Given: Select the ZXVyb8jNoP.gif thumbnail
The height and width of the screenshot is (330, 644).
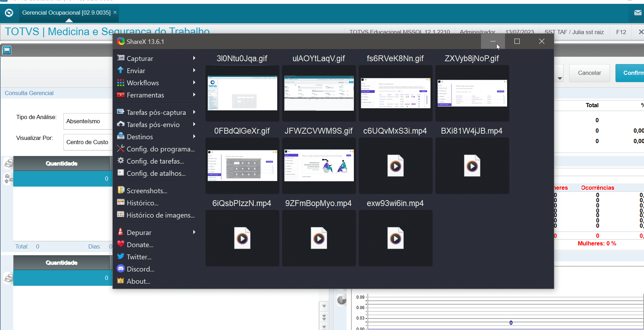Looking at the screenshot, I should coord(472,93).
